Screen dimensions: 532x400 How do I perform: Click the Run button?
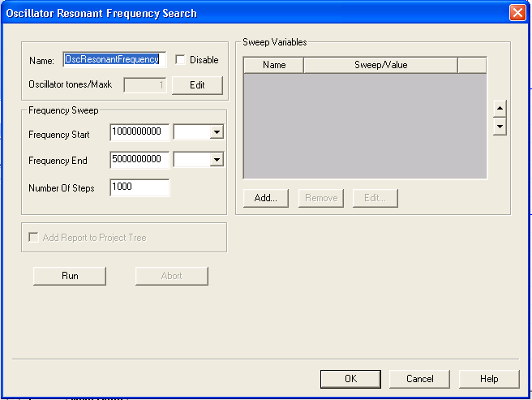point(70,276)
